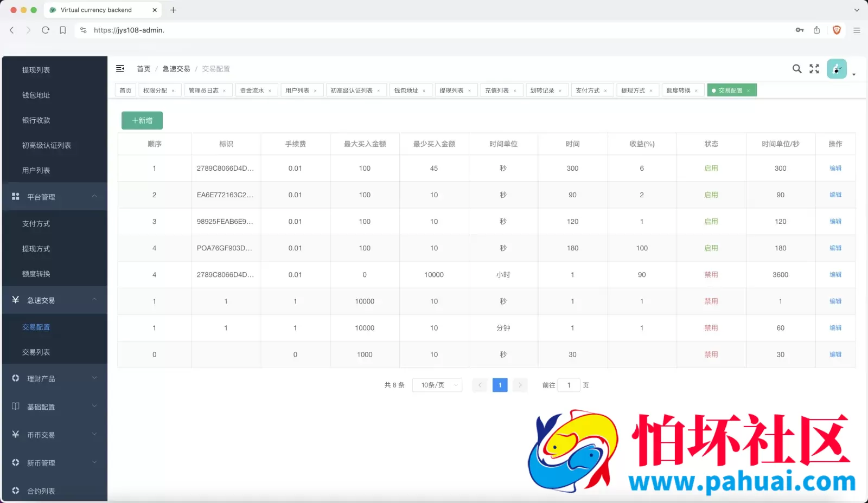Collapse sidebar with the hamburger icon
Screen dimensions: 868x503
pyautogui.click(x=120, y=68)
